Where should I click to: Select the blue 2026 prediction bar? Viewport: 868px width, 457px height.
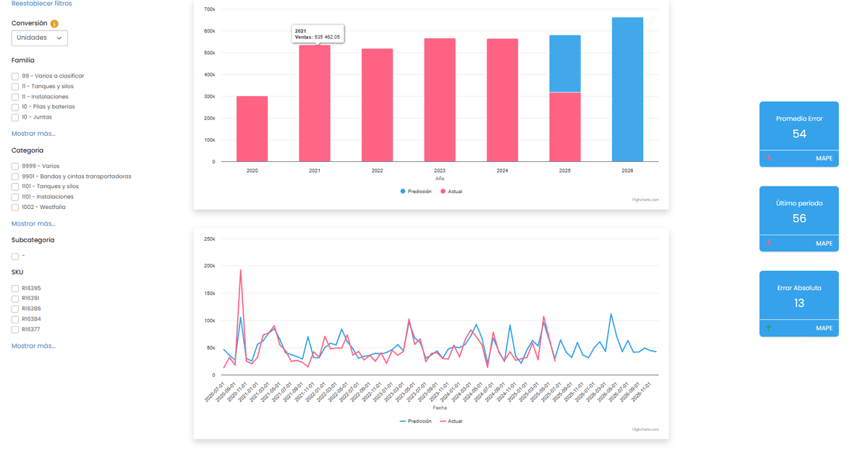(x=627, y=87)
